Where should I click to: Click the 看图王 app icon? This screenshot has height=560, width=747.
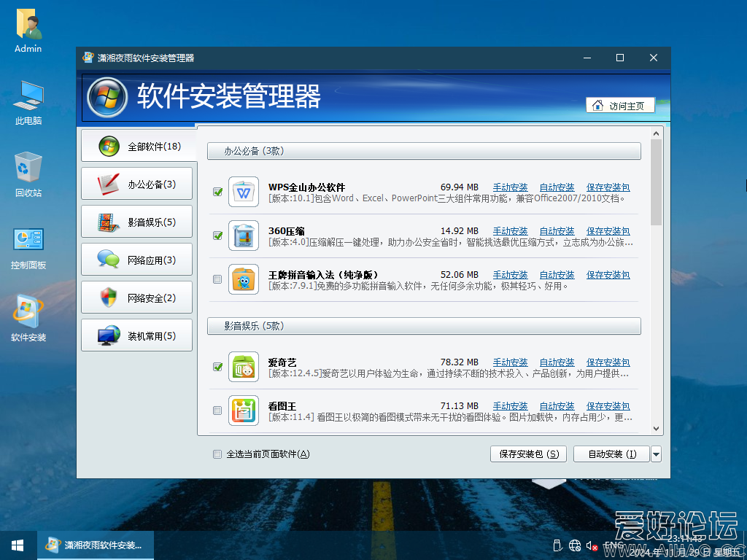(x=244, y=411)
